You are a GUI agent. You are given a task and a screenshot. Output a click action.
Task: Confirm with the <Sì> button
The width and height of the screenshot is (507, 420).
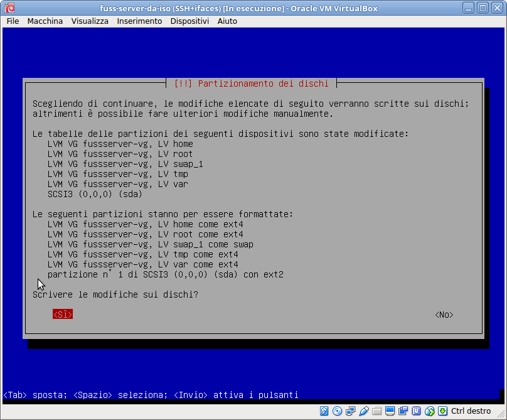pyautogui.click(x=63, y=314)
